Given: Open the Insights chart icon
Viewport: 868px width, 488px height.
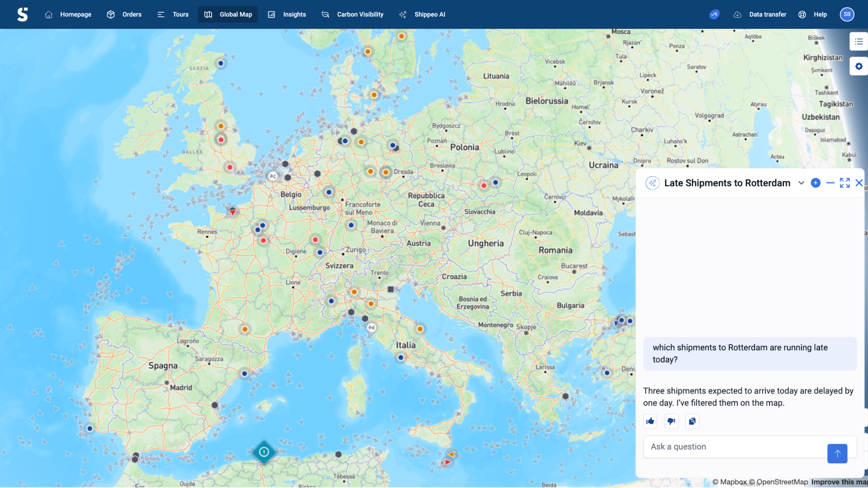Looking at the screenshot, I should [x=271, y=14].
